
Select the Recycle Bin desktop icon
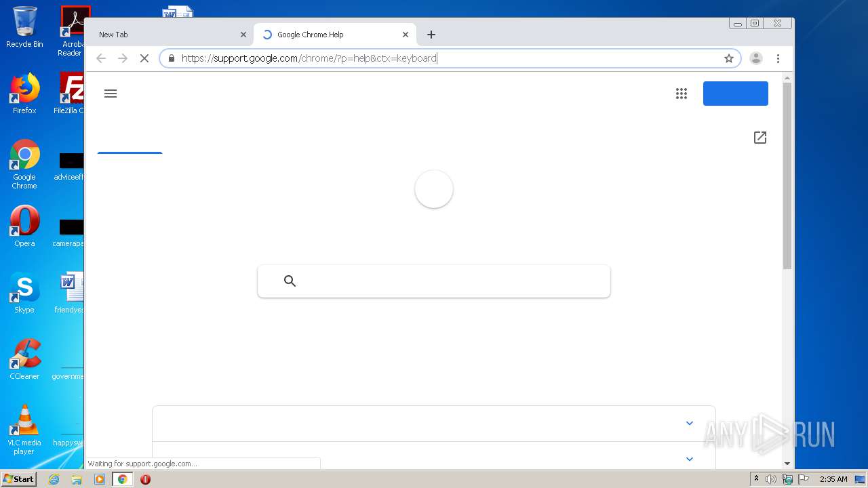click(24, 27)
